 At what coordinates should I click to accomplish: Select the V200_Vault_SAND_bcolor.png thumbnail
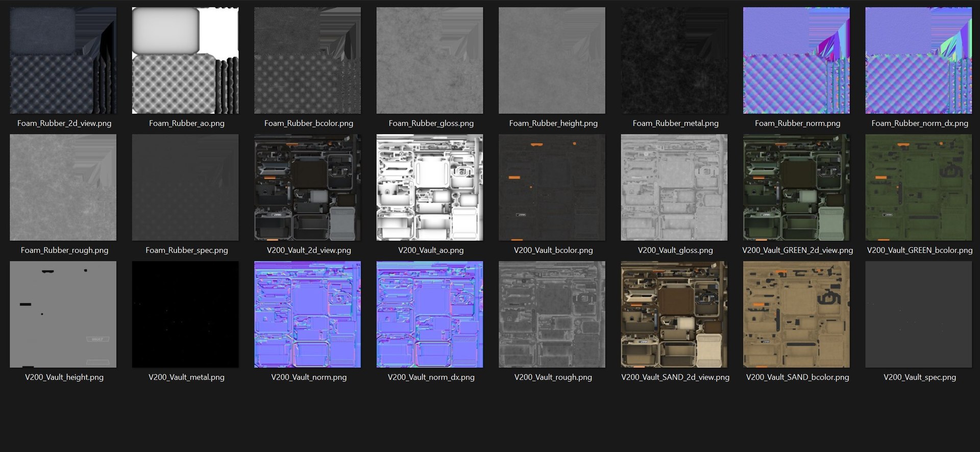point(796,314)
